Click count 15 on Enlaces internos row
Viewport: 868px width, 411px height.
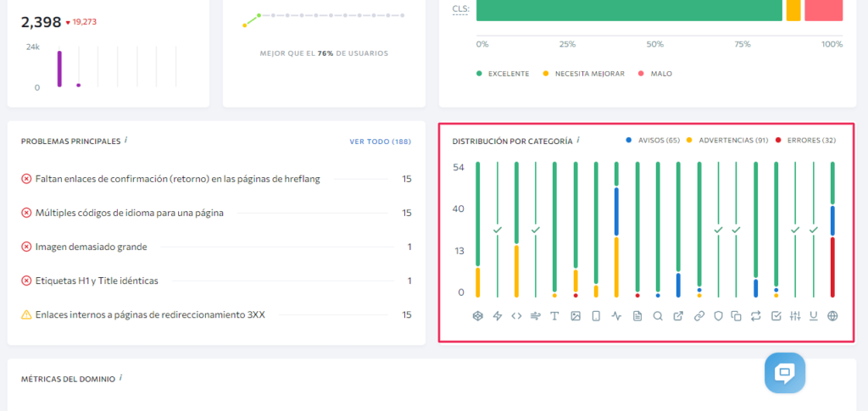point(407,314)
